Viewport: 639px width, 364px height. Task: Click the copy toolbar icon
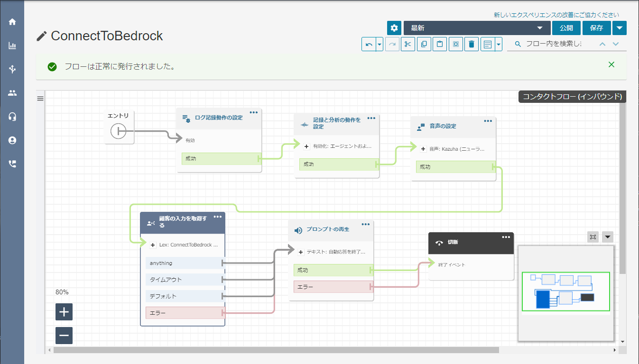[424, 44]
